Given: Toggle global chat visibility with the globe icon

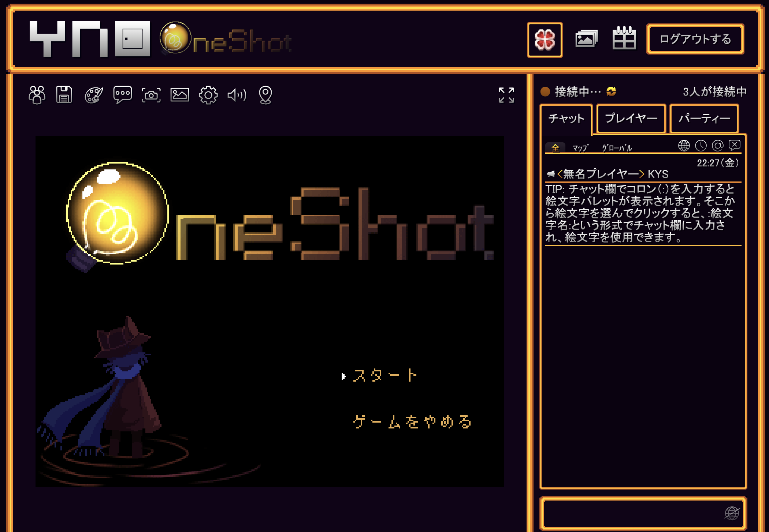Looking at the screenshot, I should tap(684, 146).
